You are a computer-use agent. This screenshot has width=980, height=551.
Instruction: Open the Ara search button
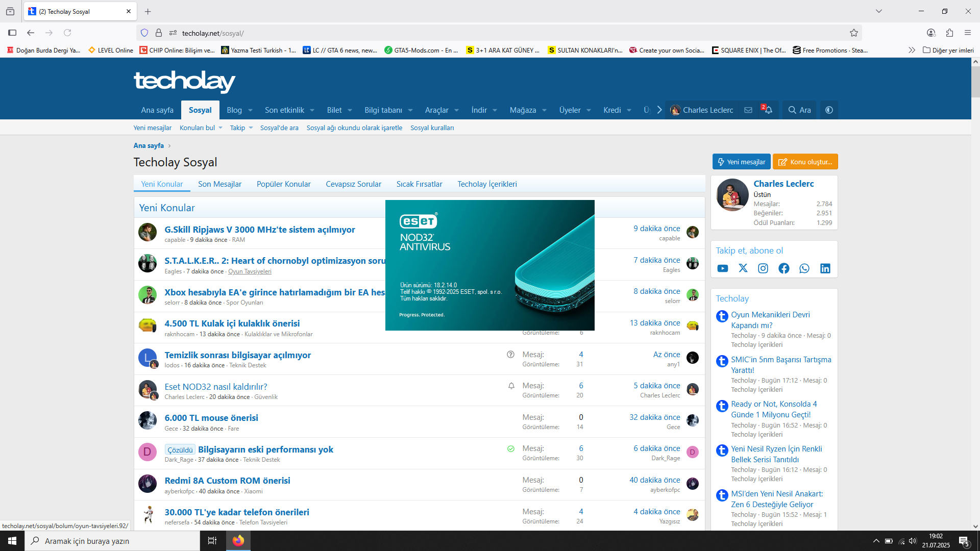point(800,110)
